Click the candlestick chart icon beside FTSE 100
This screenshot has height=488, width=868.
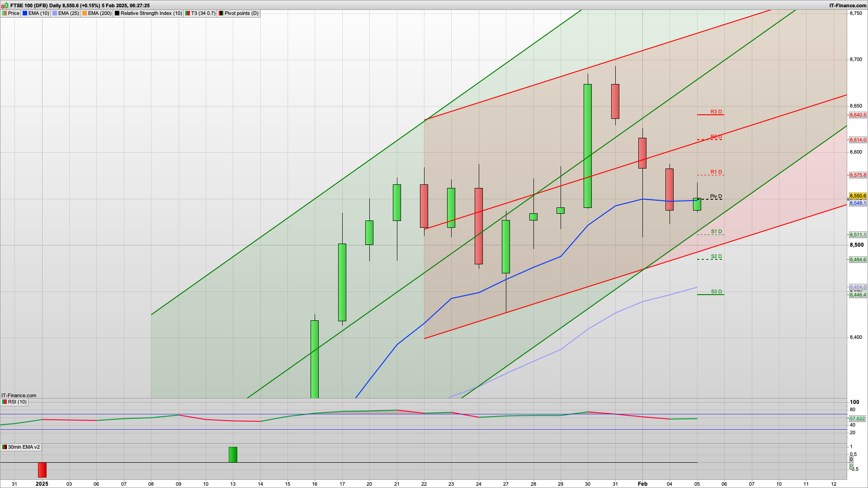click(x=5, y=5)
